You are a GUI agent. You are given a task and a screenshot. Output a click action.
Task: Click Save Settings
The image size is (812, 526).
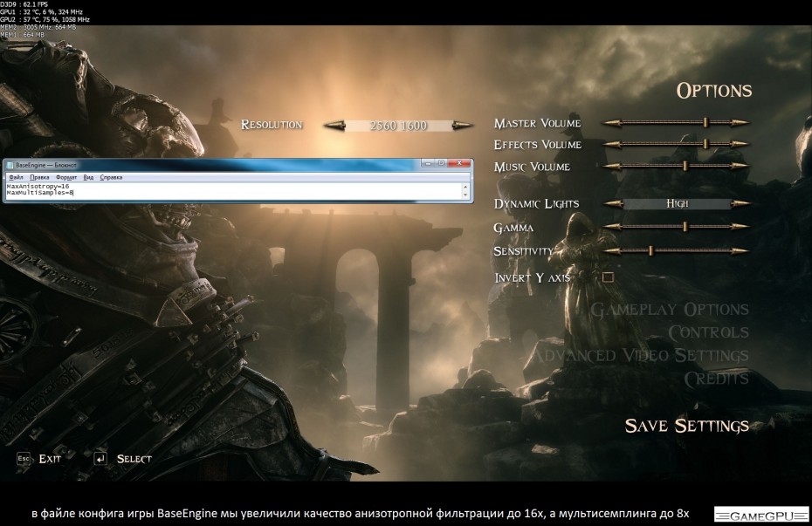[x=686, y=426]
